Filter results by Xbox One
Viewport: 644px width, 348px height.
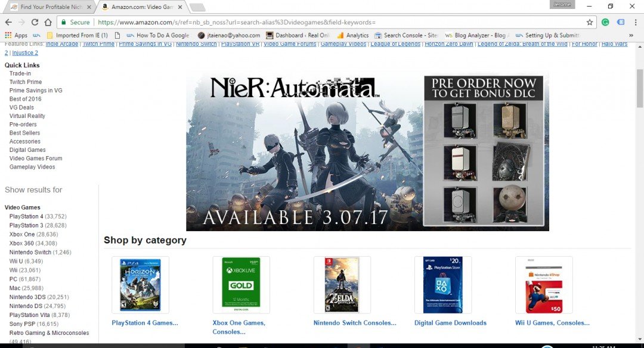tap(22, 235)
